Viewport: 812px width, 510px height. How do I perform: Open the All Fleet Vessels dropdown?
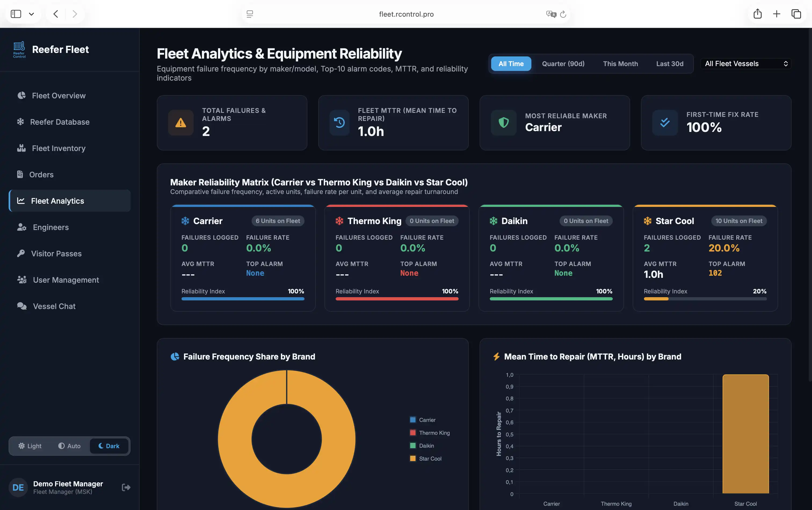[746, 64]
